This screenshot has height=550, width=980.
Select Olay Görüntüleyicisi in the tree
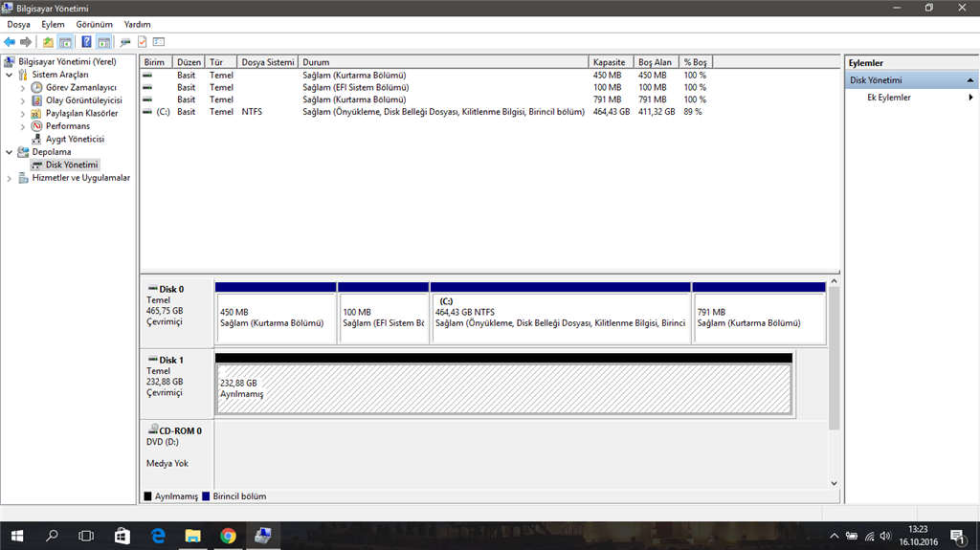84,100
